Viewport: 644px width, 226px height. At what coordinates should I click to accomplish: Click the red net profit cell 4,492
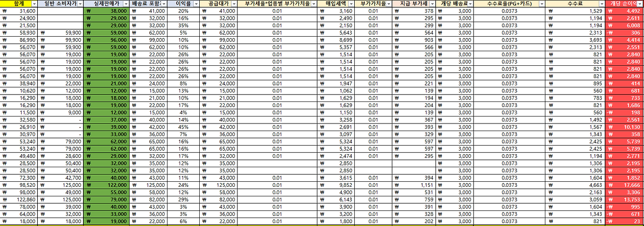tap(625, 11)
